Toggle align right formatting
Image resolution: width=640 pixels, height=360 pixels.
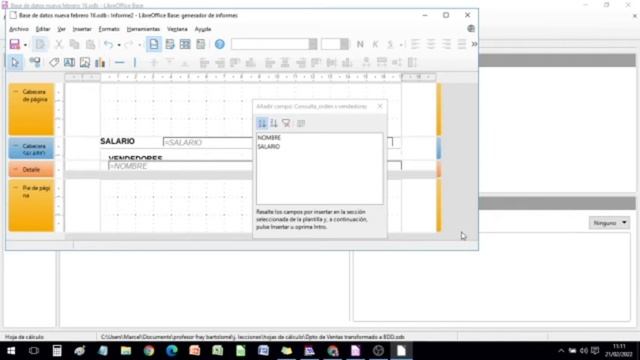click(446, 44)
